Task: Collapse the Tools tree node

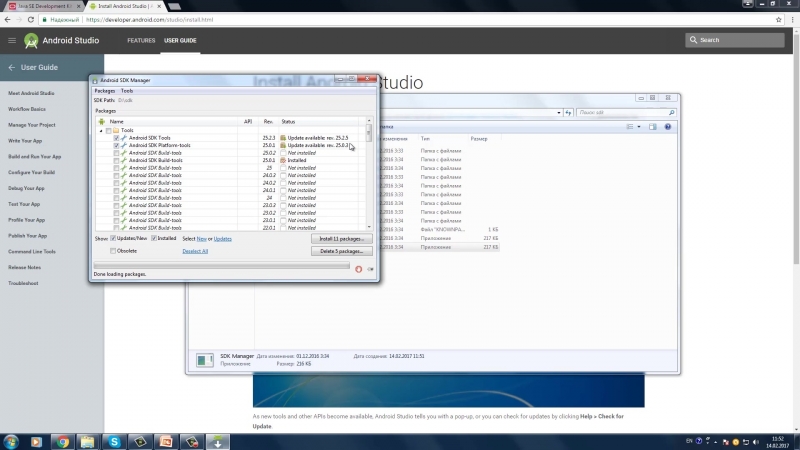Action: (x=101, y=130)
